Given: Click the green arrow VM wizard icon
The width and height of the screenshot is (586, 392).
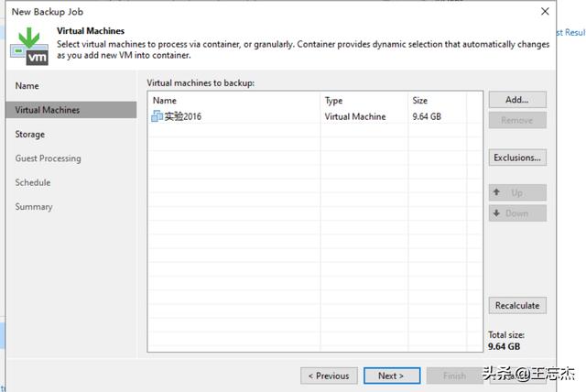Looking at the screenshot, I should pos(29,46).
